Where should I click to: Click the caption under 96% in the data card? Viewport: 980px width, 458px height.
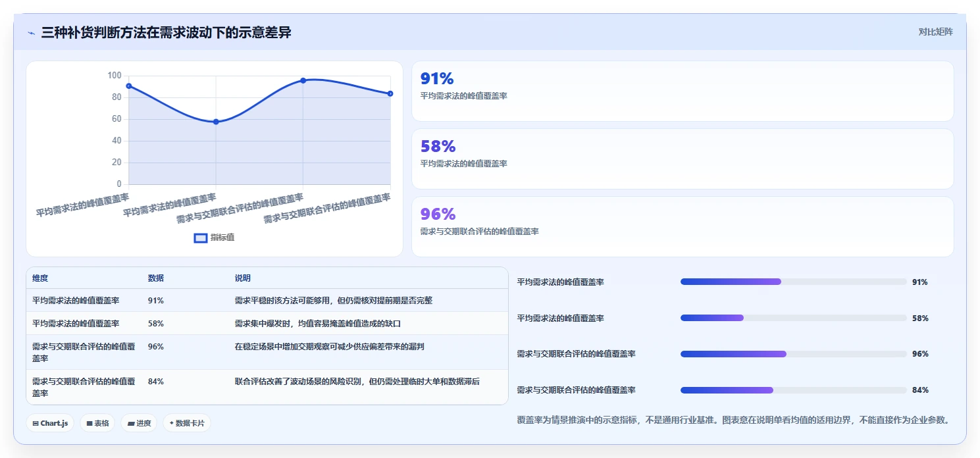(x=480, y=232)
